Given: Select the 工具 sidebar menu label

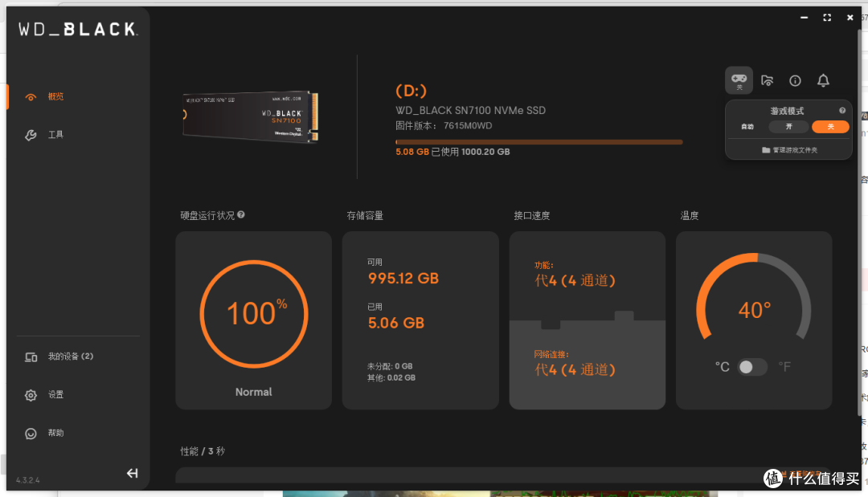Looking at the screenshot, I should (55, 135).
